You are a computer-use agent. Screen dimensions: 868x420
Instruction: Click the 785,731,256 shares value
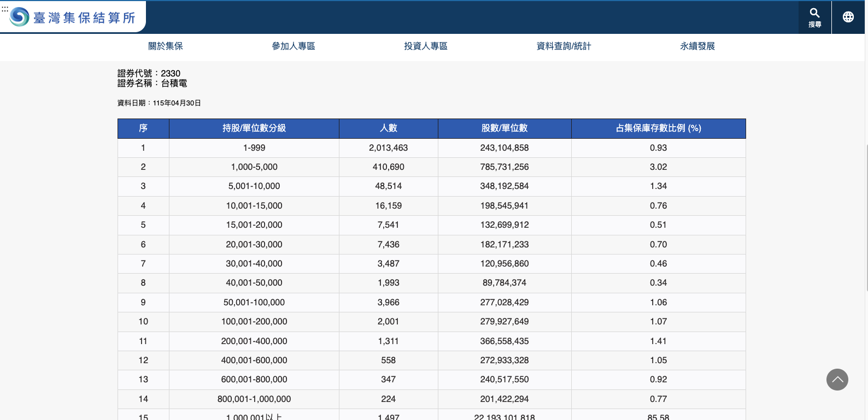pyautogui.click(x=505, y=167)
